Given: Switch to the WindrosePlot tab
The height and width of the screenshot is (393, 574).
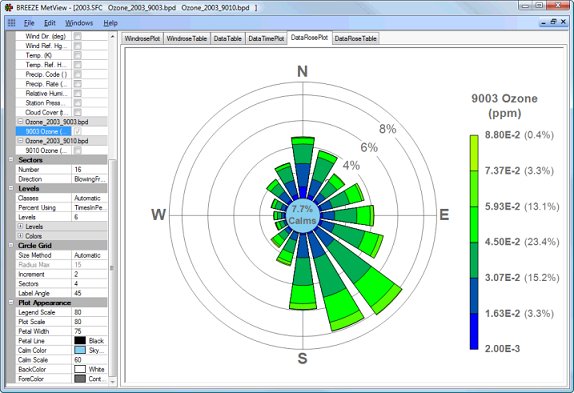Looking at the screenshot, I should point(142,38).
